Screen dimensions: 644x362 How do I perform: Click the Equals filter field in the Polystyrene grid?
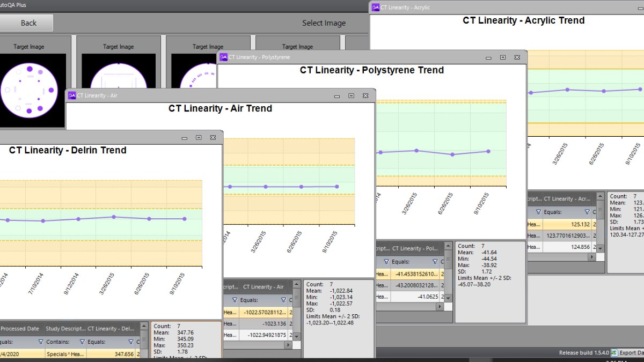tap(415, 262)
